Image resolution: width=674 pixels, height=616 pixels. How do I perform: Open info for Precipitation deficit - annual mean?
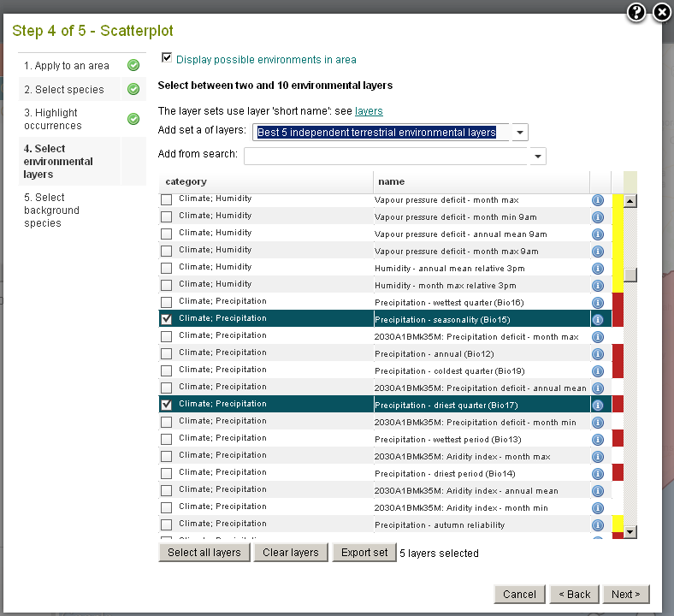(x=598, y=388)
